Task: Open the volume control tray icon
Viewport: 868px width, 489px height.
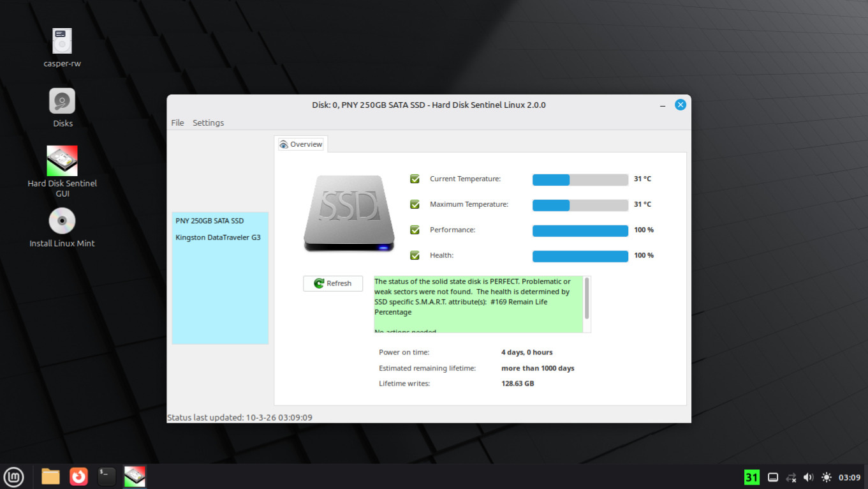Action: pos(809,478)
